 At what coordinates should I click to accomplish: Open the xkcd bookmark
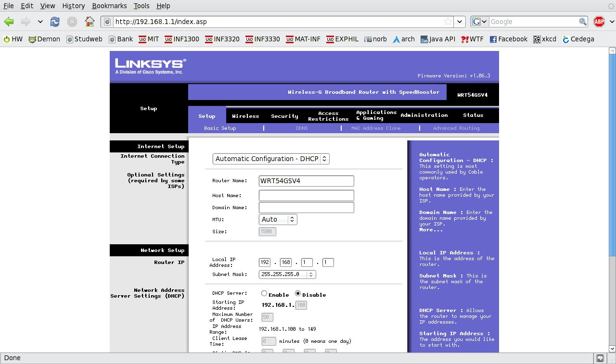click(545, 39)
